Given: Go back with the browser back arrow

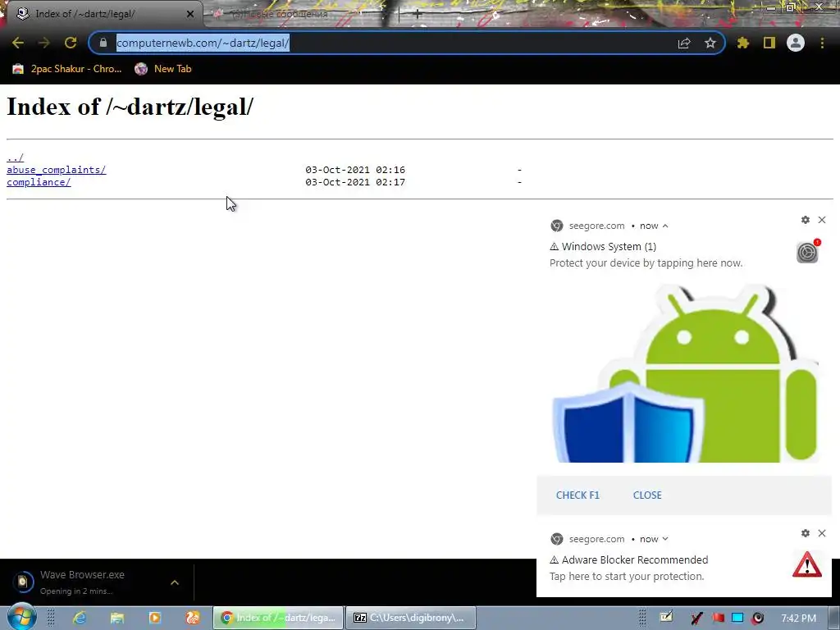Looking at the screenshot, I should (18, 43).
